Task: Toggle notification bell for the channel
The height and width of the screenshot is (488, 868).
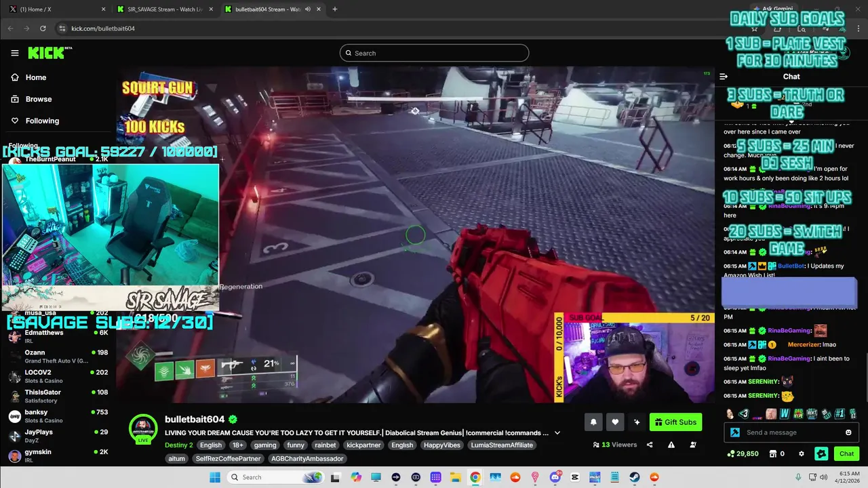Action: [593, 422]
